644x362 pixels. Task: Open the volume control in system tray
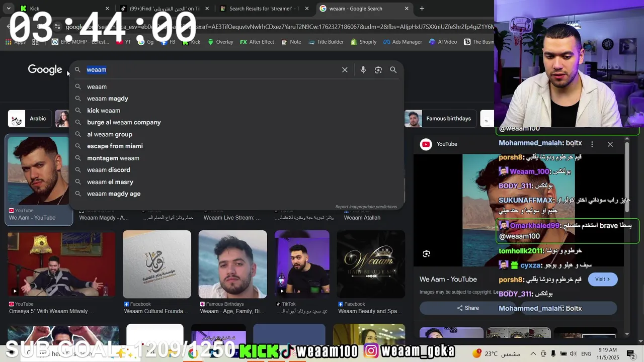pyautogui.click(x=573, y=353)
